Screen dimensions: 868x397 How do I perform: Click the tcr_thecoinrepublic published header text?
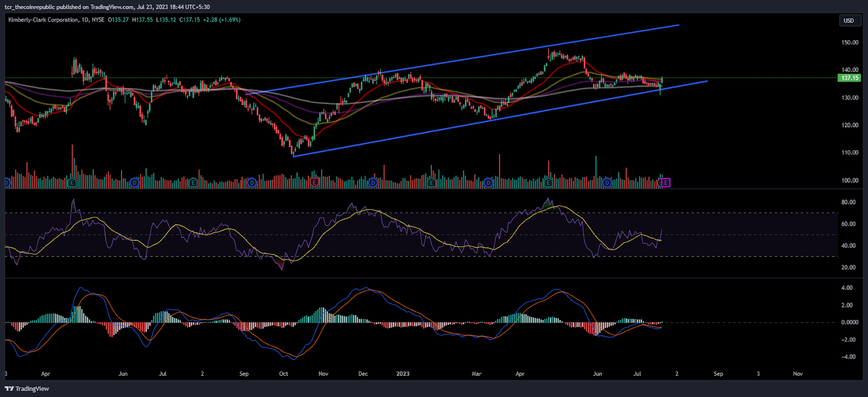(x=107, y=7)
